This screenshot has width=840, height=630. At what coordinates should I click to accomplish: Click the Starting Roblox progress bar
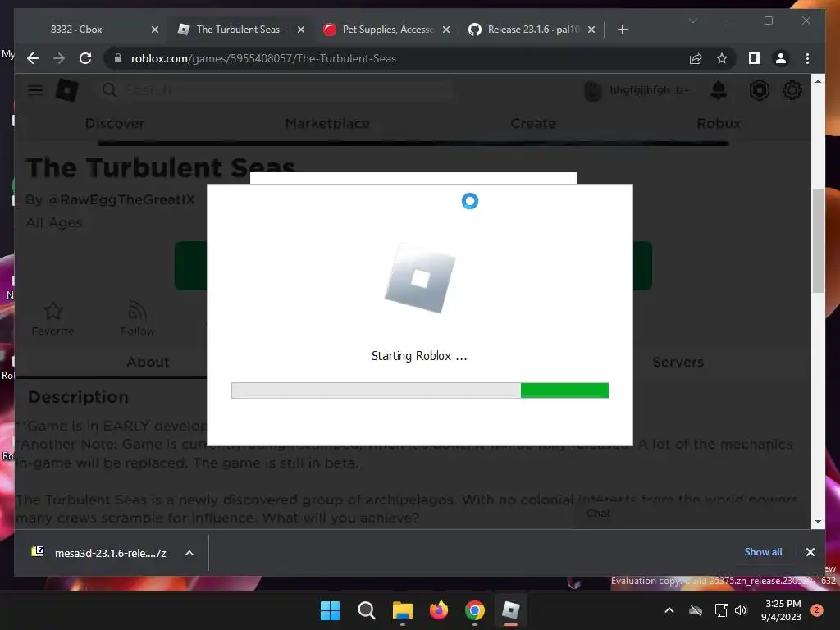pos(420,390)
